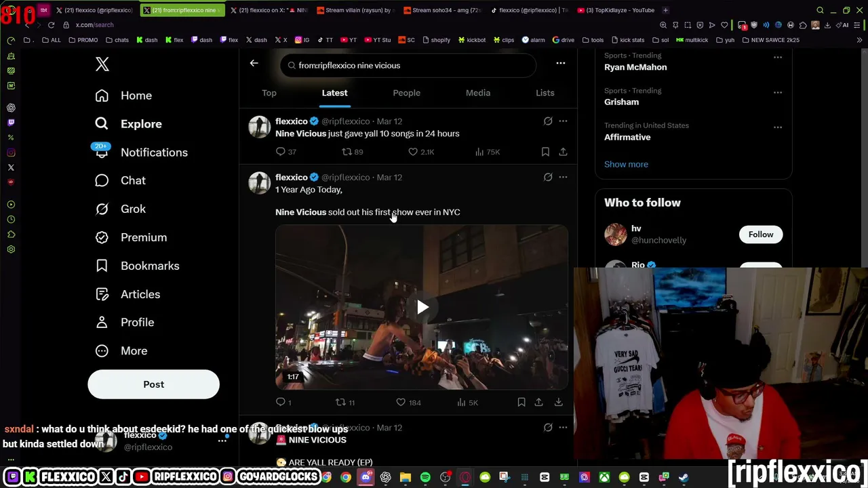Open Steam from the taskbar
This screenshot has height=488, width=868.
click(684, 477)
